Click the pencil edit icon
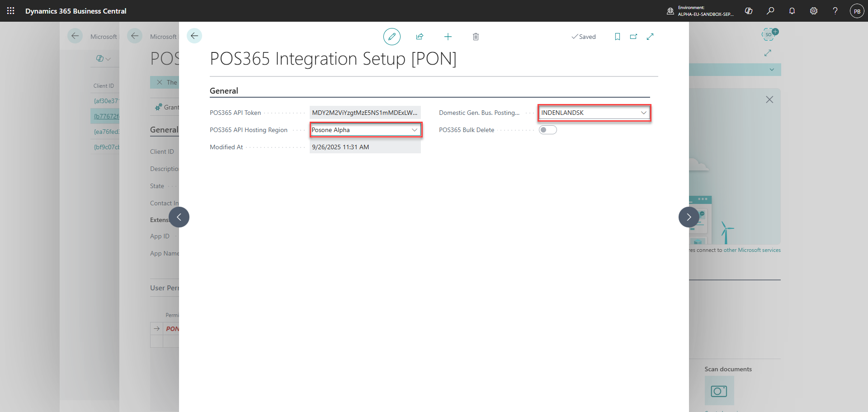 (x=392, y=37)
